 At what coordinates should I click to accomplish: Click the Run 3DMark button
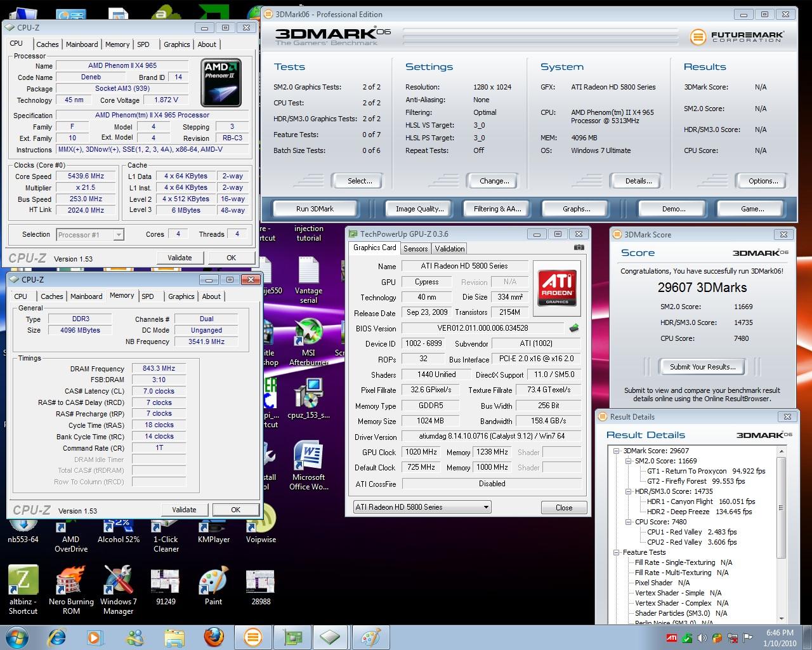point(315,209)
